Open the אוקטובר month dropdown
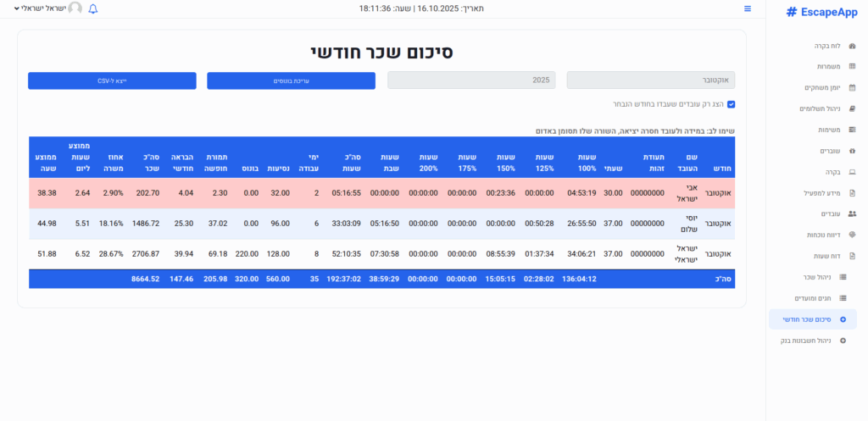This screenshot has height=421, width=868. [650, 80]
